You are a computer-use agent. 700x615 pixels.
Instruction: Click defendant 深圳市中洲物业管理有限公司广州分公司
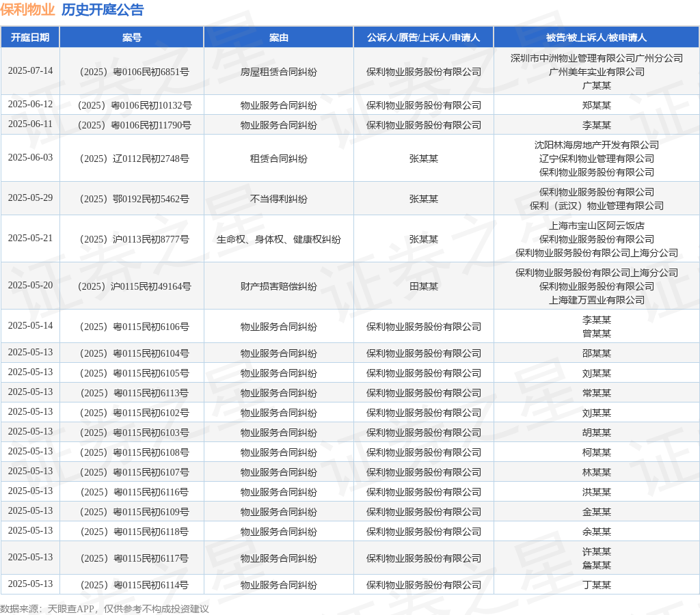[596, 58]
